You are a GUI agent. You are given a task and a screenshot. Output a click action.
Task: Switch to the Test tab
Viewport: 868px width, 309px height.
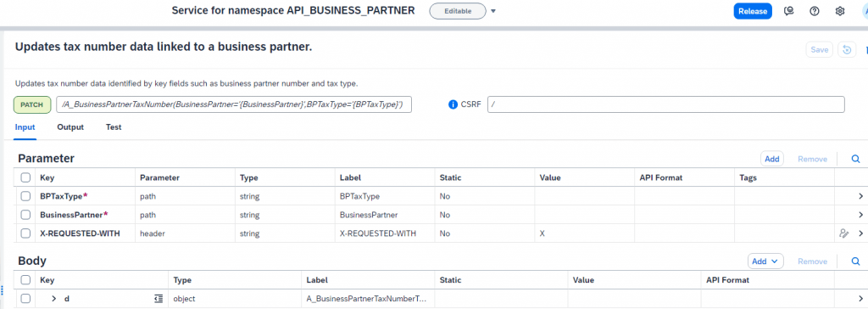[x=114, y=127]
